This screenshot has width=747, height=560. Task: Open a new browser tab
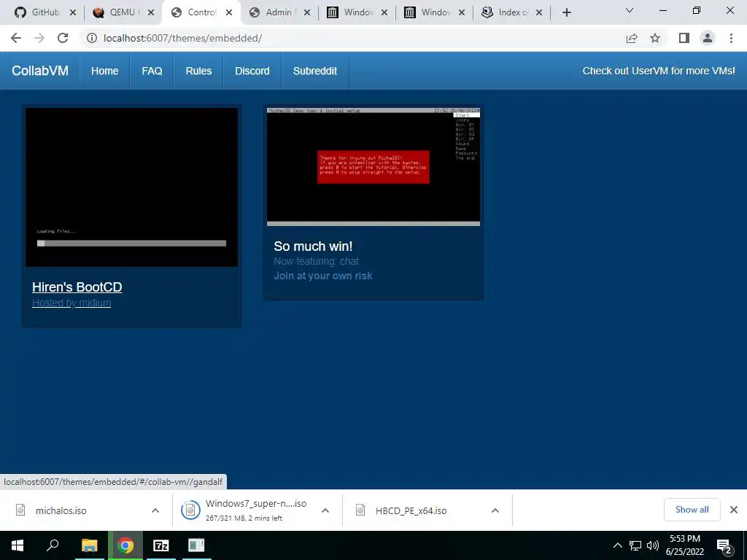566,13
